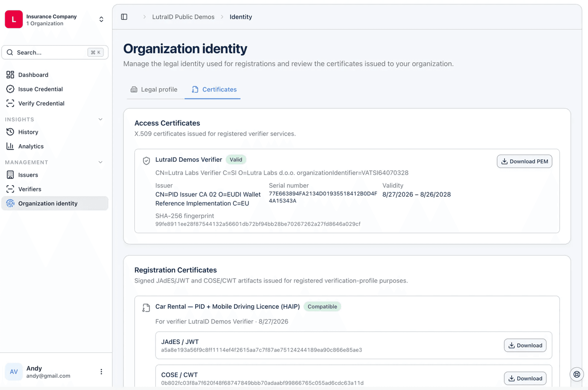The width and height of the screenshot is (588, 390).
Task: Select the Certificates tab
Action: tap(214, 89)
